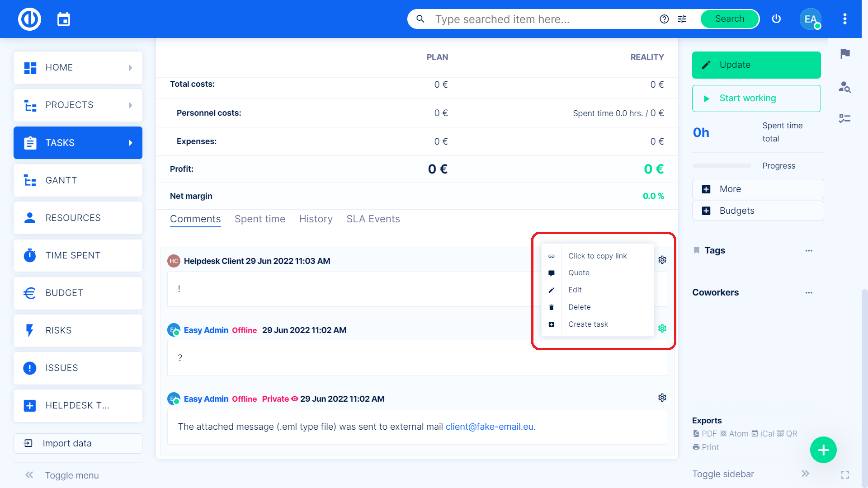
Task: Expand the PROJECTS menu arrow
Action: point(131,105)
